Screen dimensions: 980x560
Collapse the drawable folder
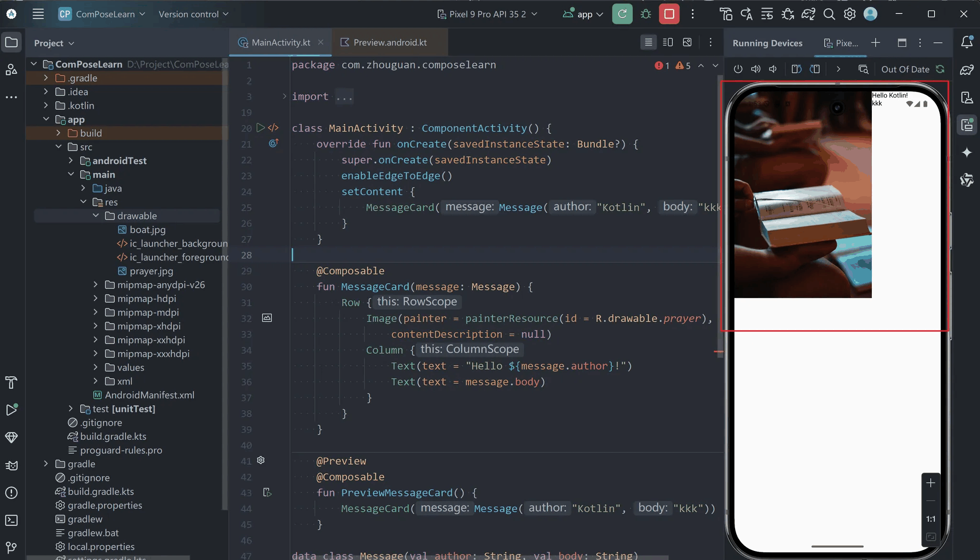coord(96,216)
